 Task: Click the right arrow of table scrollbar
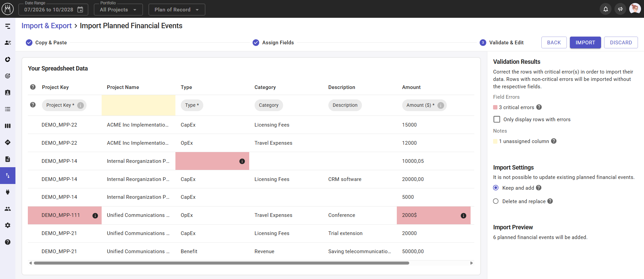click(x=472, y=263)
